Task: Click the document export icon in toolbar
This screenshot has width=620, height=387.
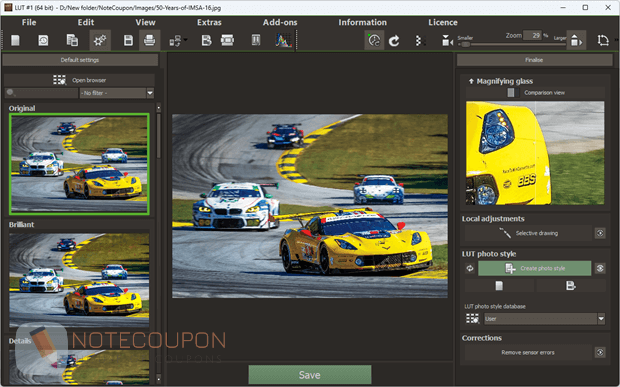Action: pos(206,40)
